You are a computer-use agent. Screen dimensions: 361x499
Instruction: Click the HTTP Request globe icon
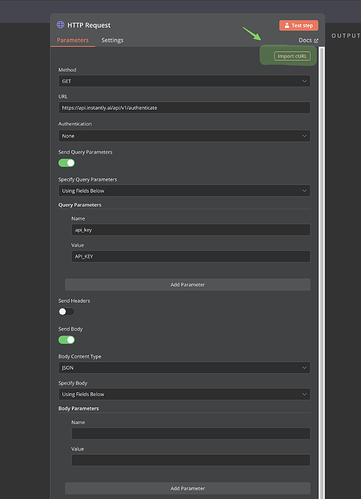(x=60, y=25)
